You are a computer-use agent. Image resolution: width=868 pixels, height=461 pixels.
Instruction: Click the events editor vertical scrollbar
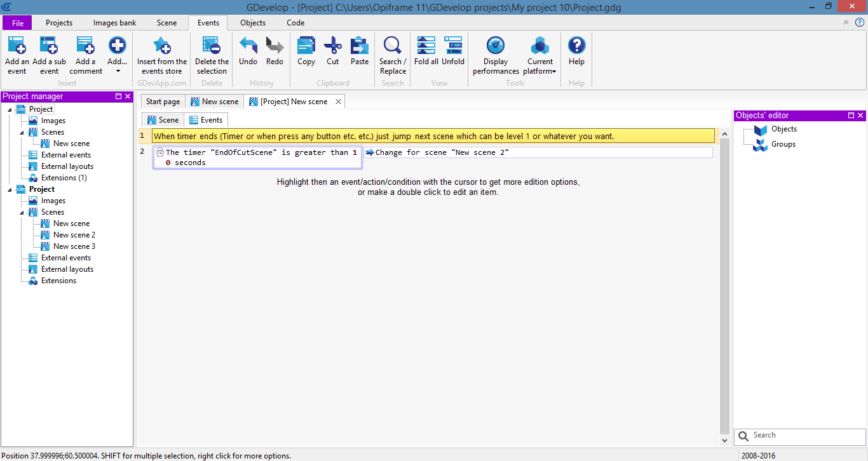724,286
